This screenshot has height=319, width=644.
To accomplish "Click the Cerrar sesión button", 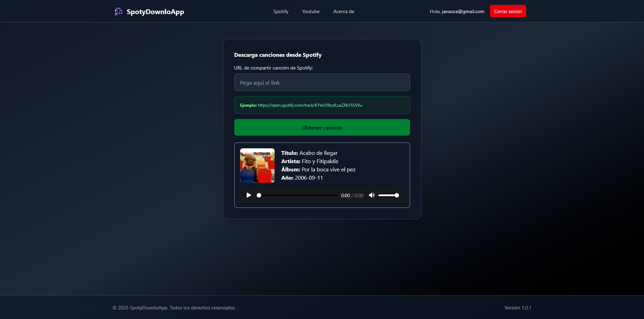I will [x=508, y=11].
